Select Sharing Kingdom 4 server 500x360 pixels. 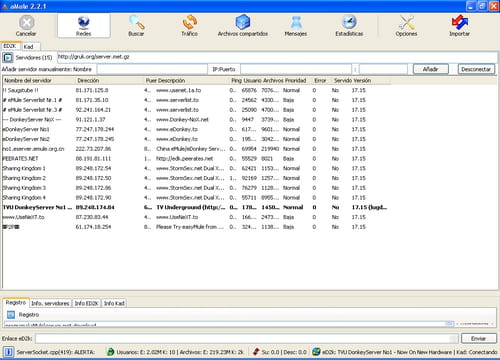tap(197, 198)
